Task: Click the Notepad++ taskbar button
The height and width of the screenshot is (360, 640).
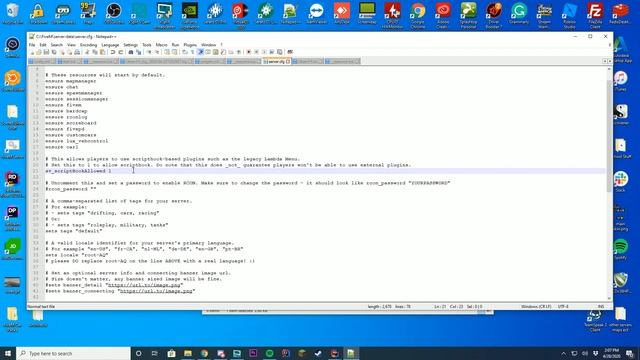Action: (351, 353)
